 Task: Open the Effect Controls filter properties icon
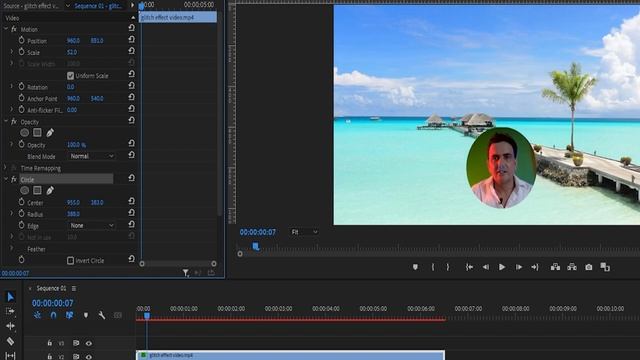[186, 273]
